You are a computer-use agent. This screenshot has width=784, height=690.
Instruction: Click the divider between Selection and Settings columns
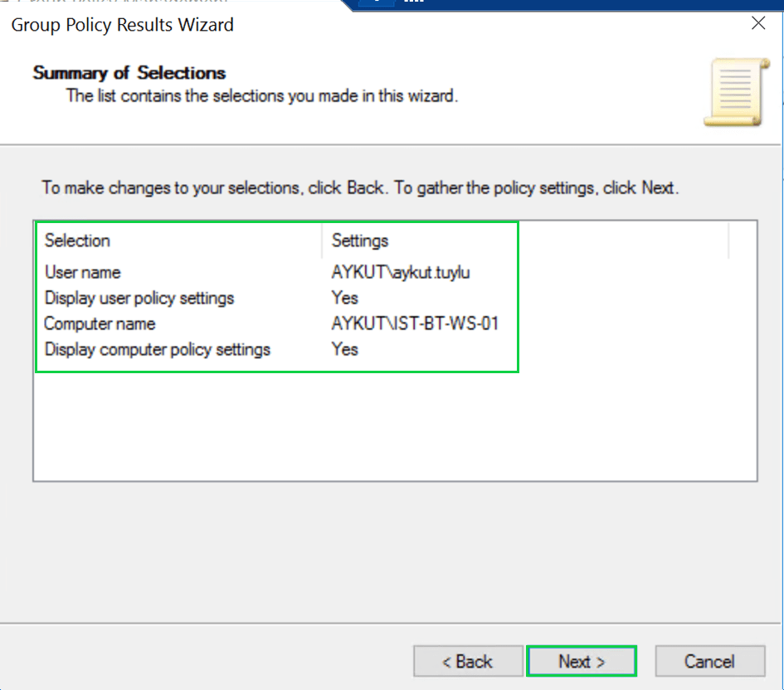click(x=322, y=241)
